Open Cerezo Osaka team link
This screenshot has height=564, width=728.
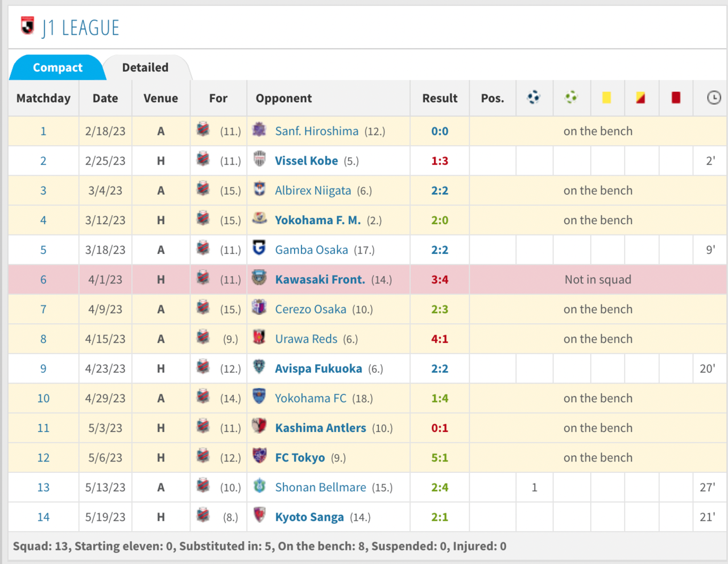[311, 309]
